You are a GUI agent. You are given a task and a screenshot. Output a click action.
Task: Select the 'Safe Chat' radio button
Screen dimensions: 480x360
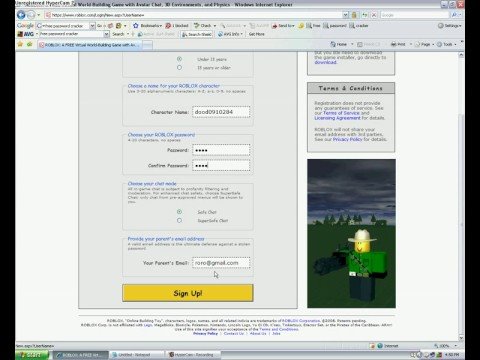click(179, 212)
